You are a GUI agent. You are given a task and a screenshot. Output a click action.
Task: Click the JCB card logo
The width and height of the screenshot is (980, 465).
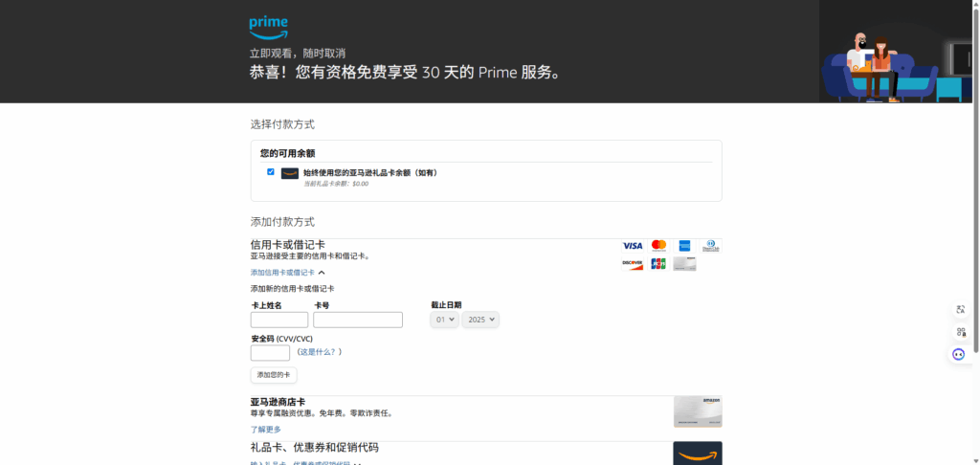click(x=658, y=264)
